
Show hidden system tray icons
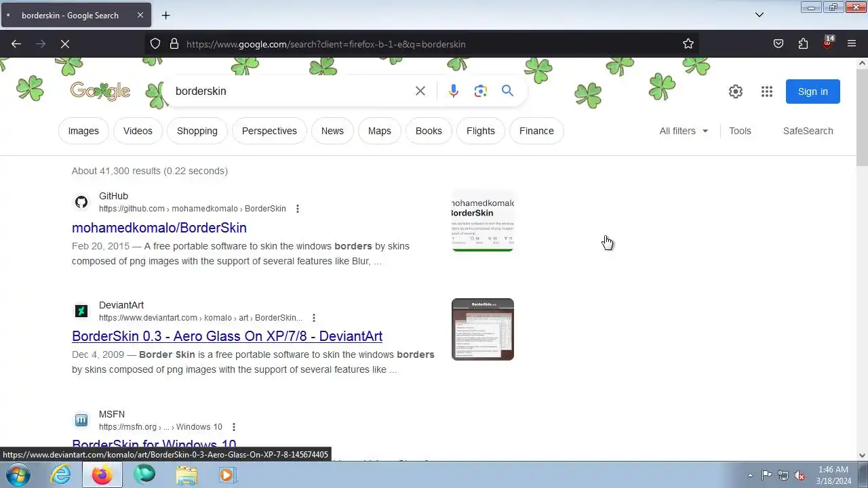tap(750, 475)
